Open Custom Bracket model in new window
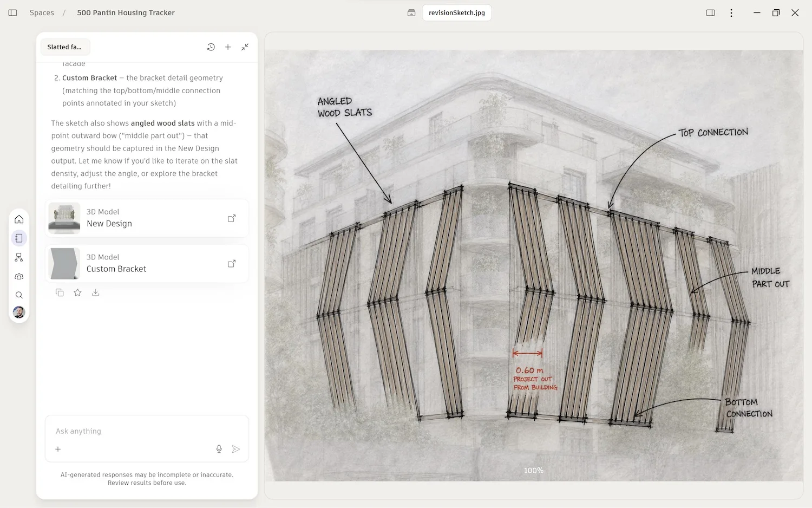Image resolution: width=812 pixels, height=508 pixels. [x=232, y=264]
